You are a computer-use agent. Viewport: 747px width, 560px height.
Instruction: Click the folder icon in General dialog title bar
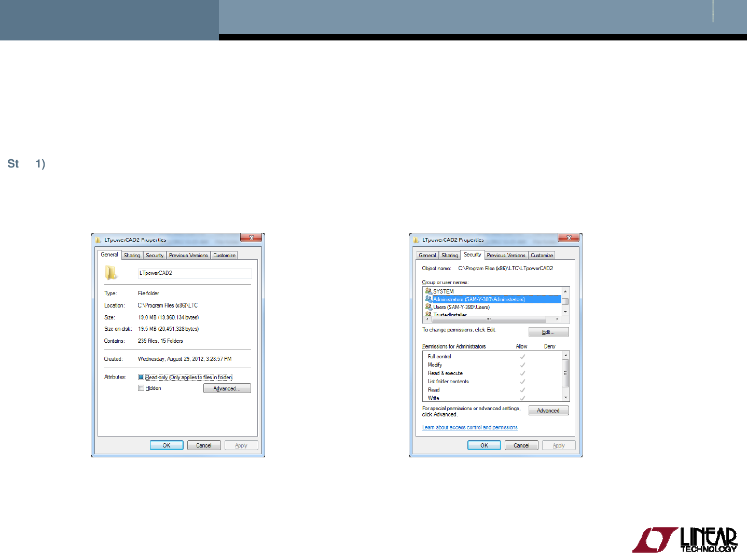pos(99,239)
